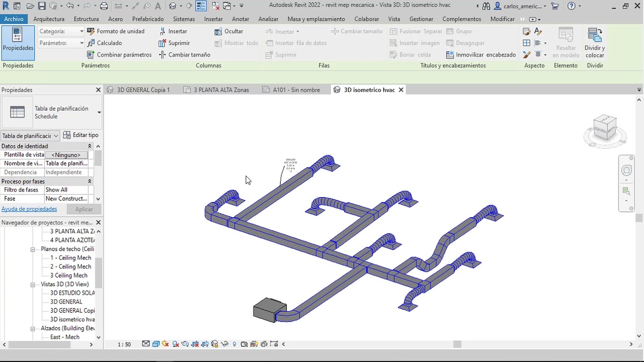Collapse the Planos de techo tree node
The height and width of the screenshot is (362, 644).
(x=33, y=249)
